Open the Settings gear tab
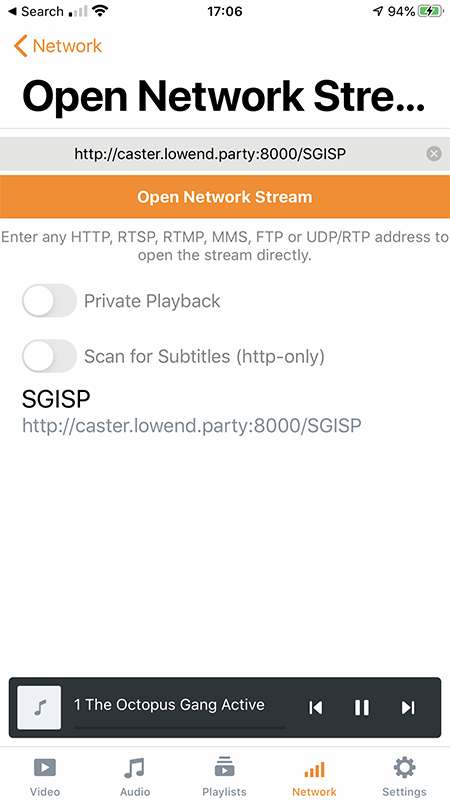 coord(405,777)
